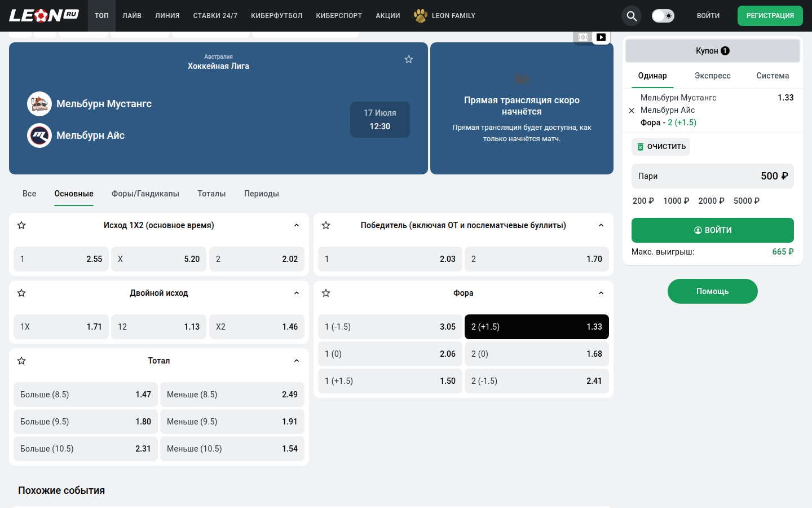The image size is (812, 508).
Task: Select the Основные markets tab
Action: tap(74, 194)
